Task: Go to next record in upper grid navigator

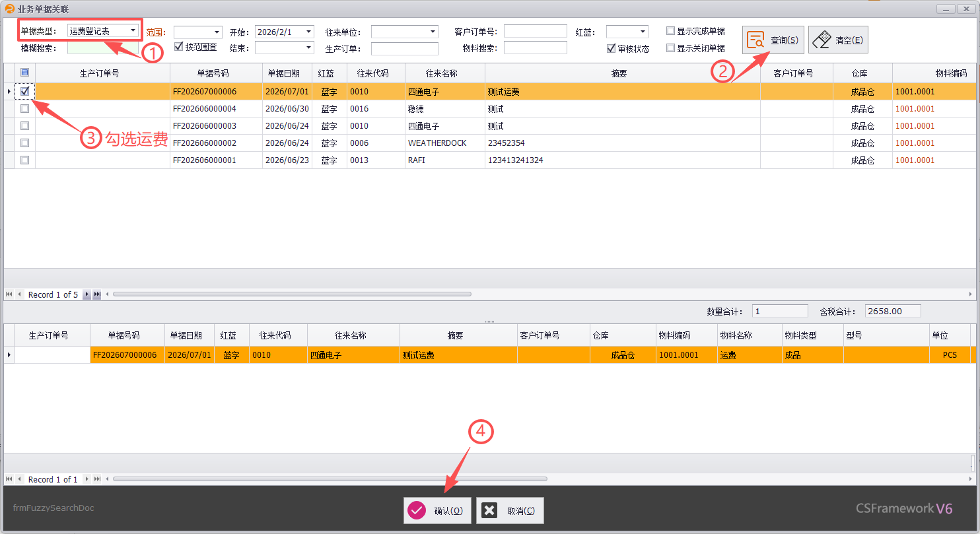Action: 87,294
